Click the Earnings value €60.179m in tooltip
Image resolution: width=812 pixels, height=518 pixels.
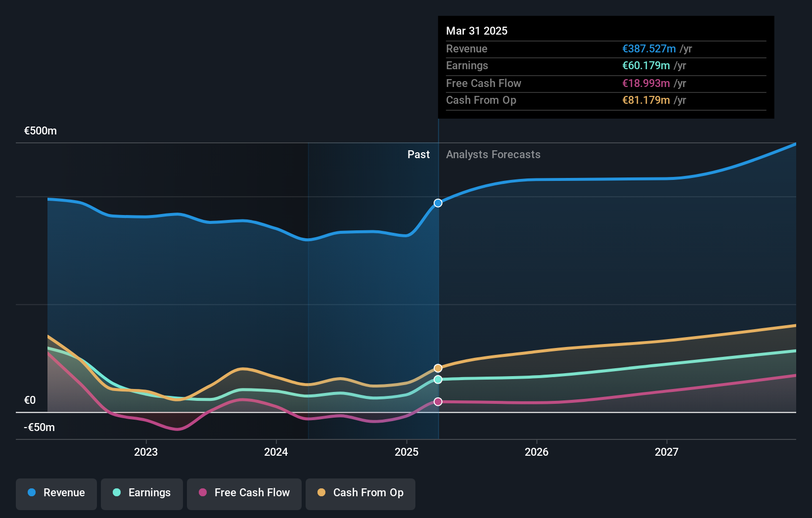(x=646, y=65)
